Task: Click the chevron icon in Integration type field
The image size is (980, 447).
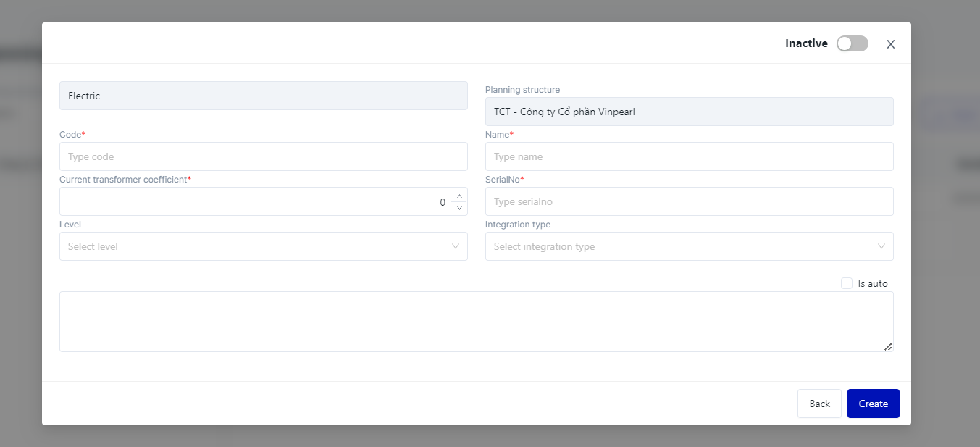Action: point(881,246)
